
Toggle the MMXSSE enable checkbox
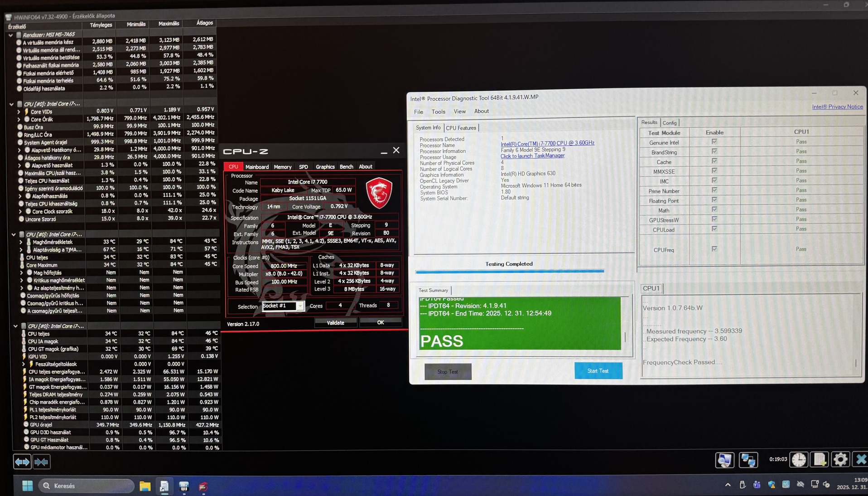coord(714,171)
